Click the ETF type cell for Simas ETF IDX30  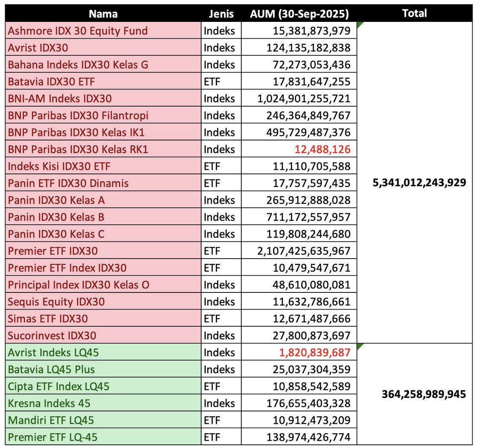click(x=221, y=319)
